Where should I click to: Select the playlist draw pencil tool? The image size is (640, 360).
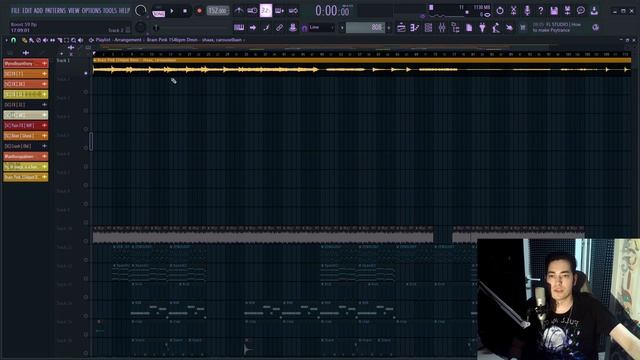tap(24, 40)
